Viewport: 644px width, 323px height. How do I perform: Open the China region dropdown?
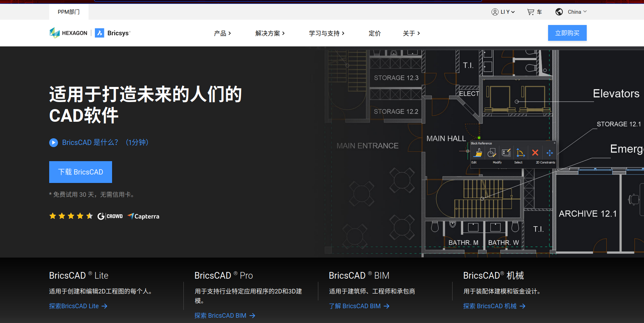coord(577,12)
